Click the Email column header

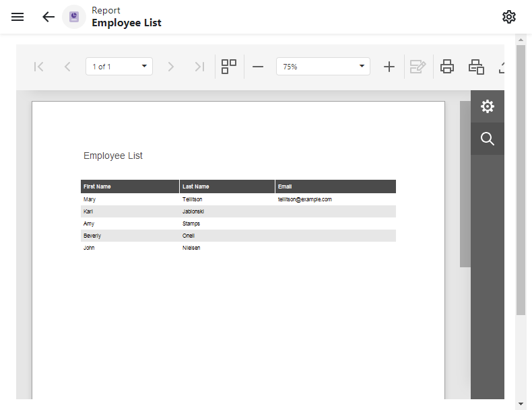[335, 186]
